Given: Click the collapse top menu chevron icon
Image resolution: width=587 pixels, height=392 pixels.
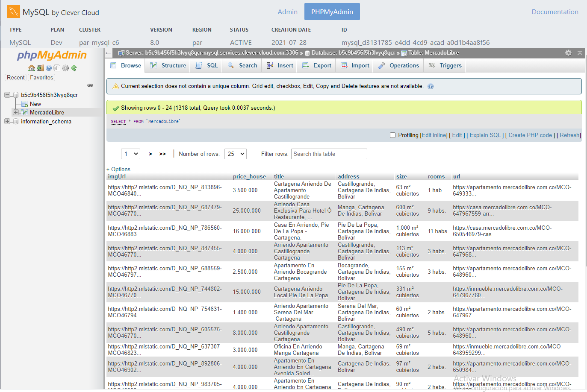Looking at the screenshot, I should [580, 53].
